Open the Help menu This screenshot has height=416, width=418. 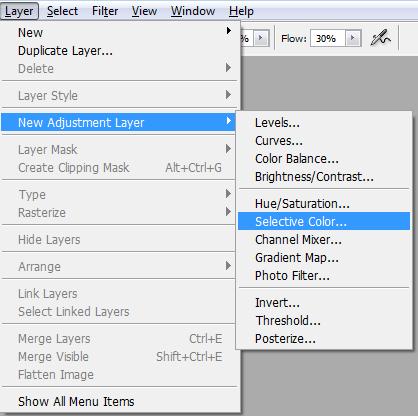[241, 11]
